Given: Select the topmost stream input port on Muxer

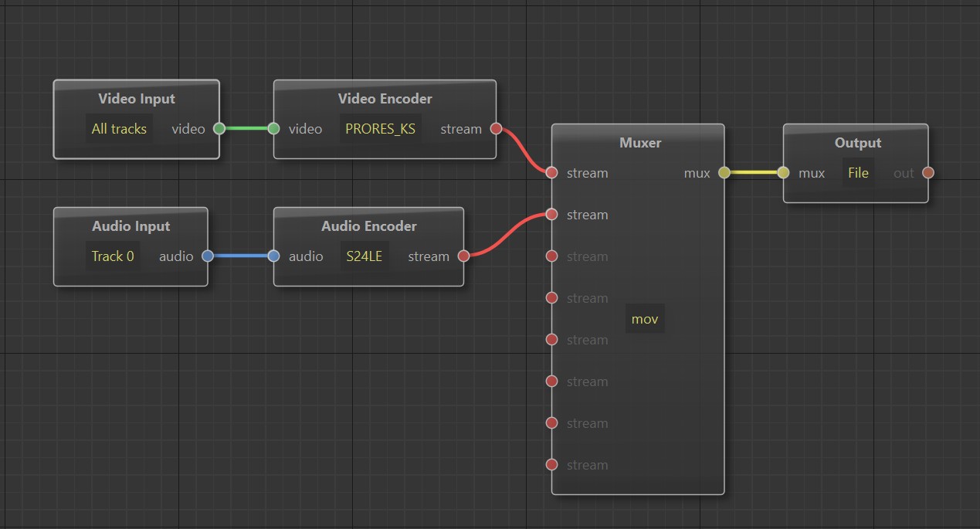Looking at the screenshot, I should click(x=551, y=173).
